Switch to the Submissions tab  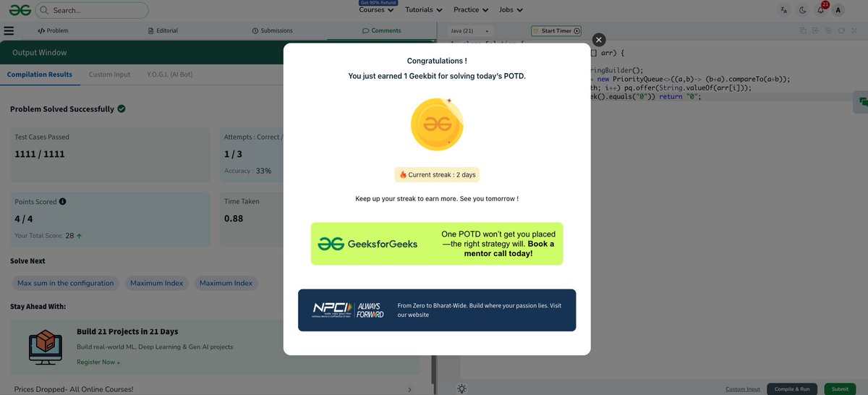pos(272,30)
